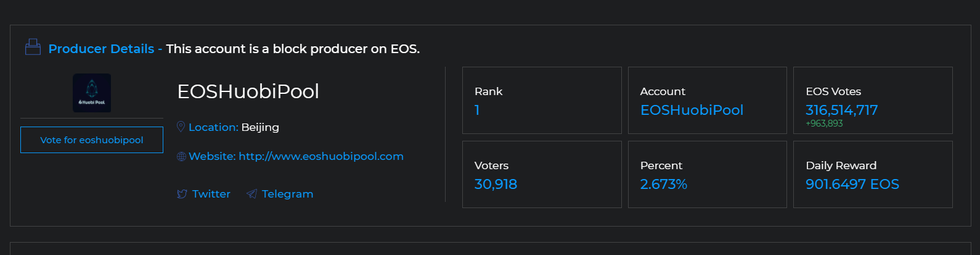Click the Telegram paper plane icon
The height and width of the screenshot is (255, 980).
pos(251,194)
